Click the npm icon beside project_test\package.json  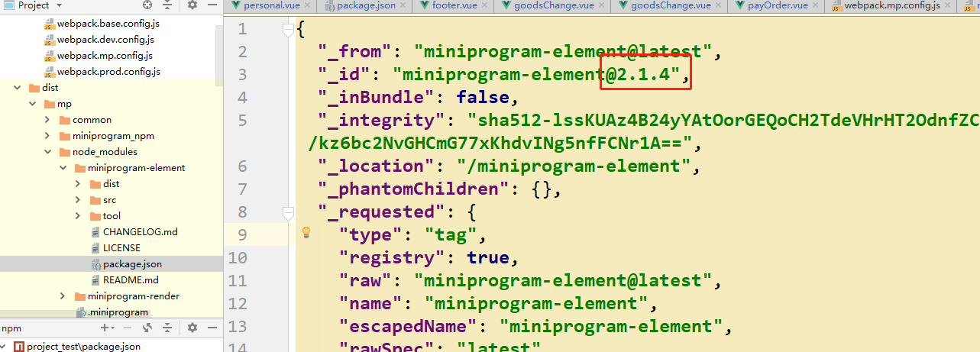coord(18,347)
